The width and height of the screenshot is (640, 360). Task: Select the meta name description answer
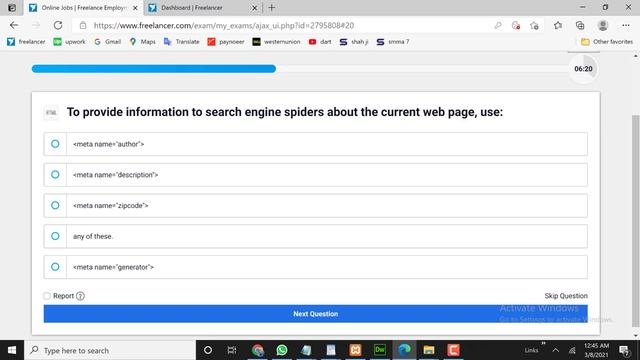[316, 175]
